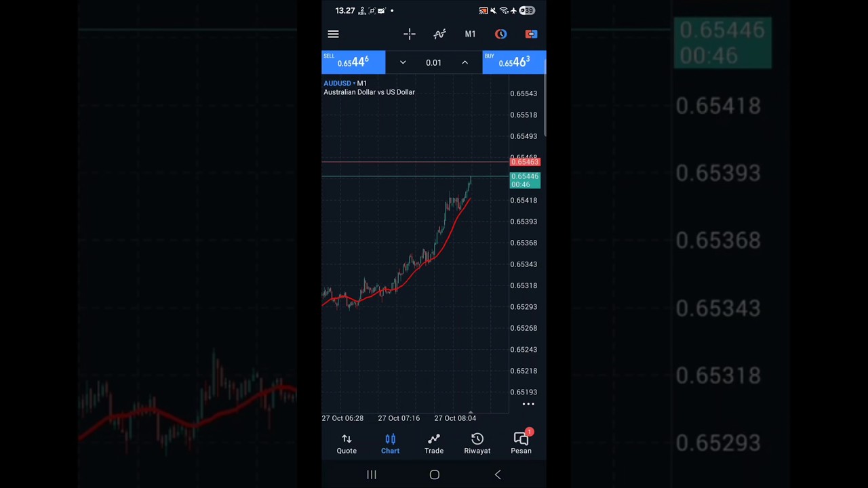
Task: Tap the battery indicator showing 39
Action: tap(528, 11)
